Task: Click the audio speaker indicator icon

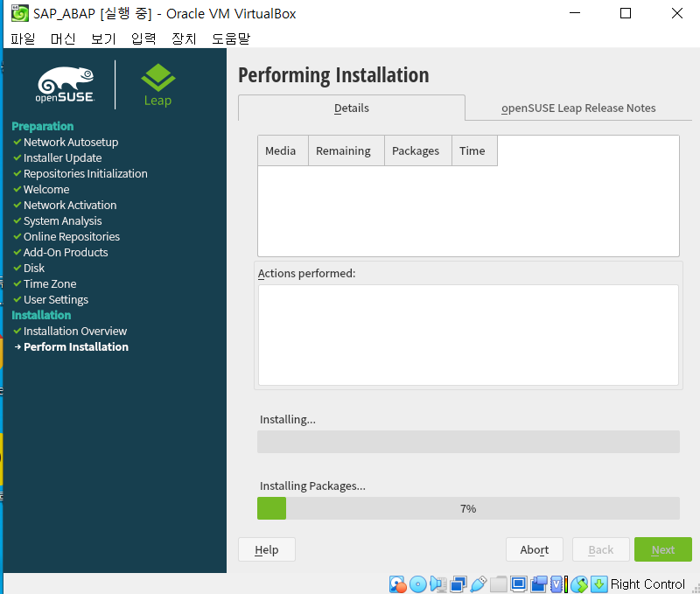Action: [x=438, y=584]
